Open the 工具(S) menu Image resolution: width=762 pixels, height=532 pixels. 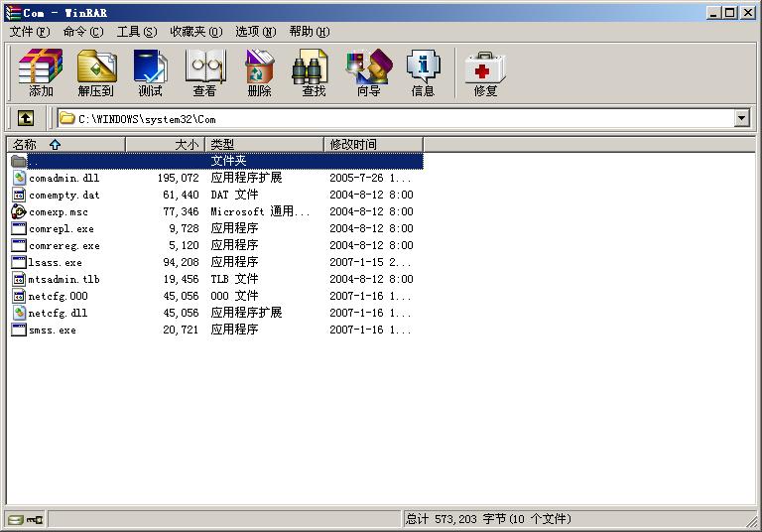click(x=137, y=32)
